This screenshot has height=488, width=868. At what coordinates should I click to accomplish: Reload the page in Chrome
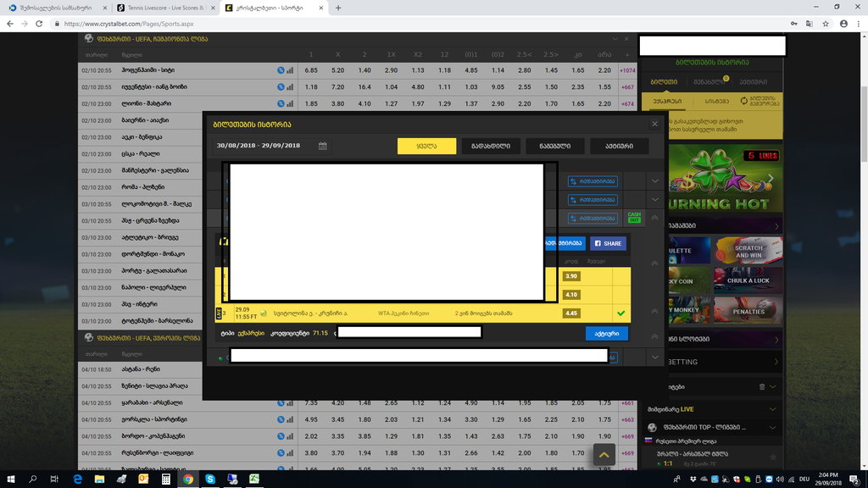tap(39, 24)
